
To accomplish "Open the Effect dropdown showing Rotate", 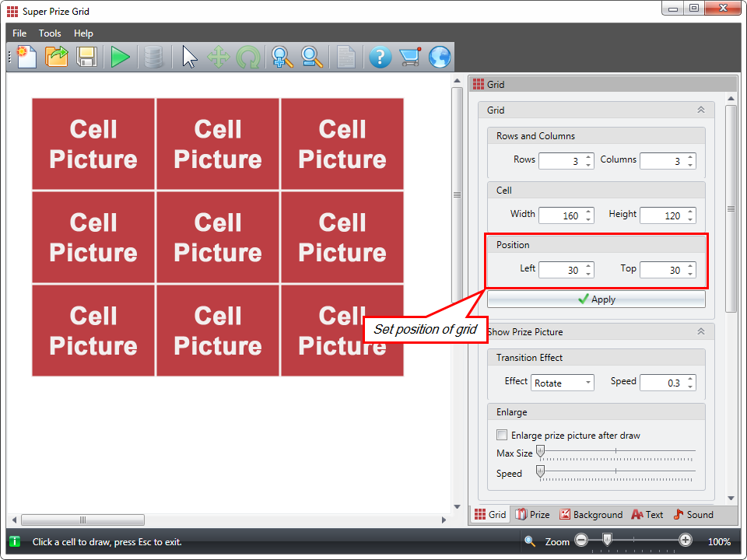I will pos(562,383).
